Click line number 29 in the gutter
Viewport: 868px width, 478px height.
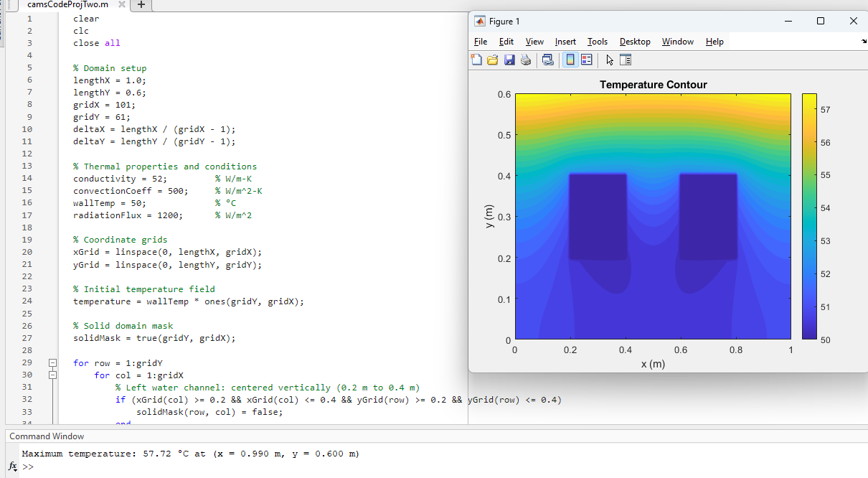[x=27, y=363]
